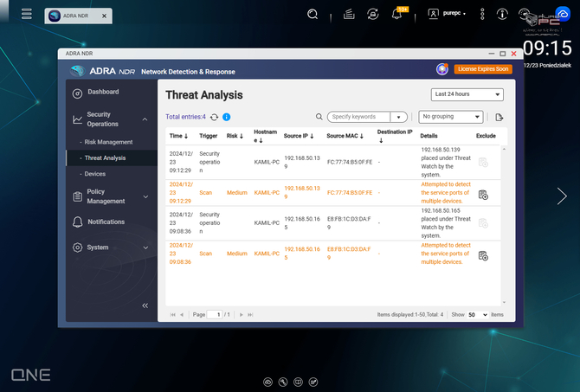Collapse the Security Operations section
The height and width of the screenshot is (392, 580).
coord(145,119)
